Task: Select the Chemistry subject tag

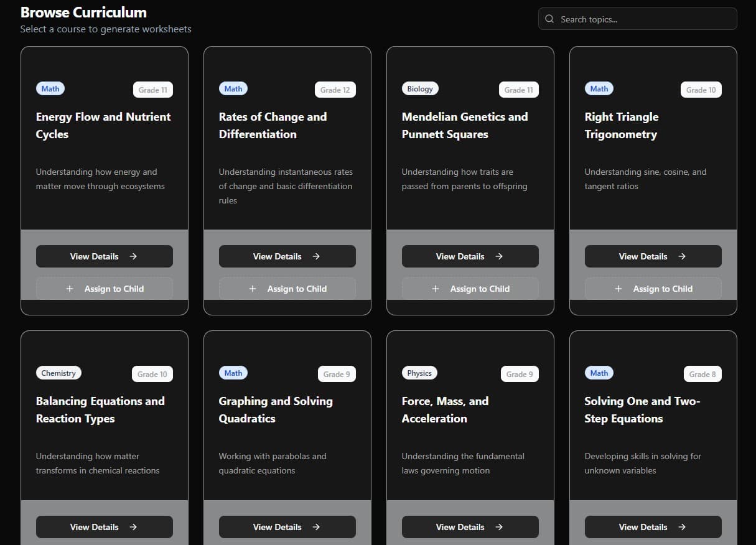Action: 58,373
